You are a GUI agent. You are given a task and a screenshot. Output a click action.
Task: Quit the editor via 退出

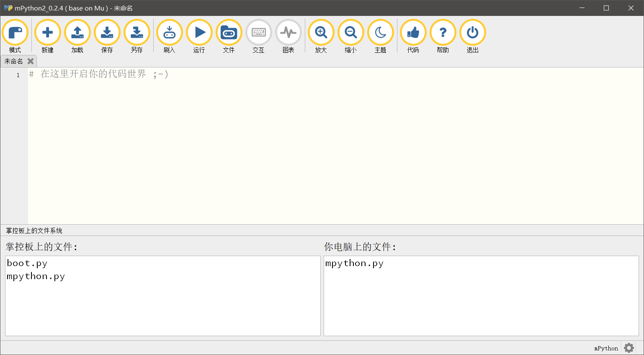[473, 36]
